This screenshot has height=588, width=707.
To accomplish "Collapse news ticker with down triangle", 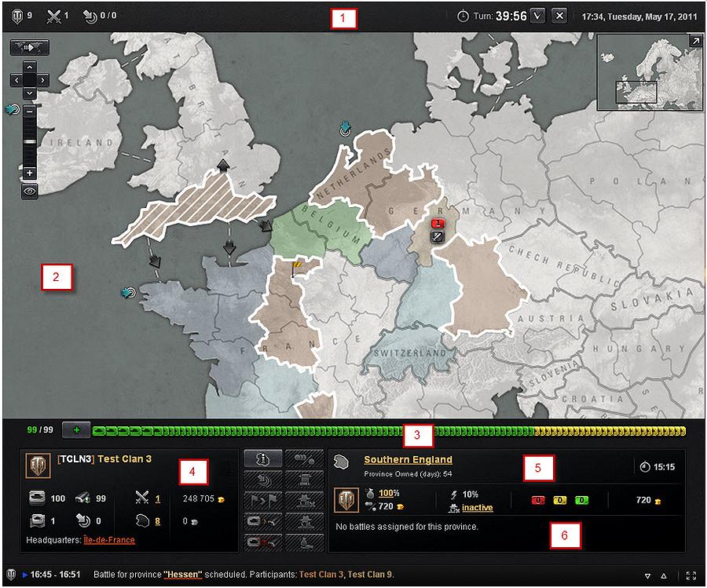I will click(x=646, y=575).
